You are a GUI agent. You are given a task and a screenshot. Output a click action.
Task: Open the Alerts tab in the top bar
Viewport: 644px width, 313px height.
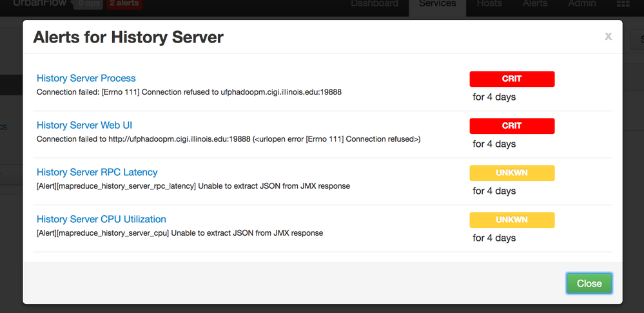[535, 4]
